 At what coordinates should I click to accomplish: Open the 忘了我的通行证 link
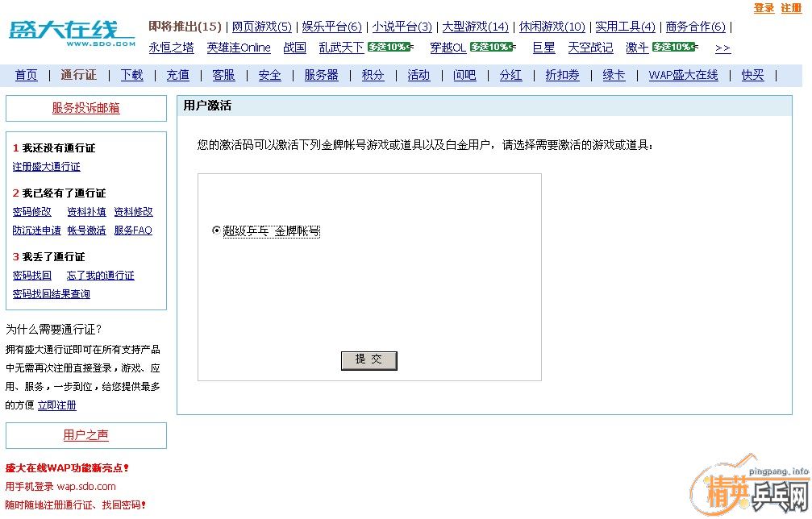coord(101,276)
